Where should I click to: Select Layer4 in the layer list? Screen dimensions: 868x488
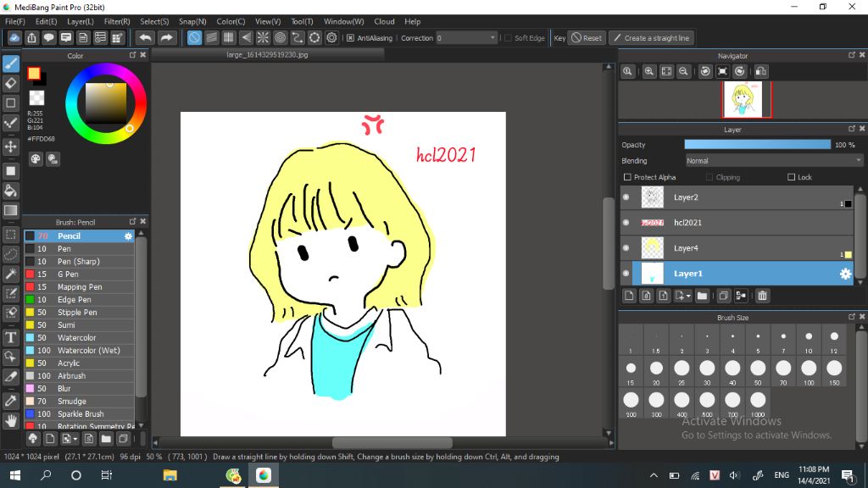pyautogui.click(x=738, y=248)
